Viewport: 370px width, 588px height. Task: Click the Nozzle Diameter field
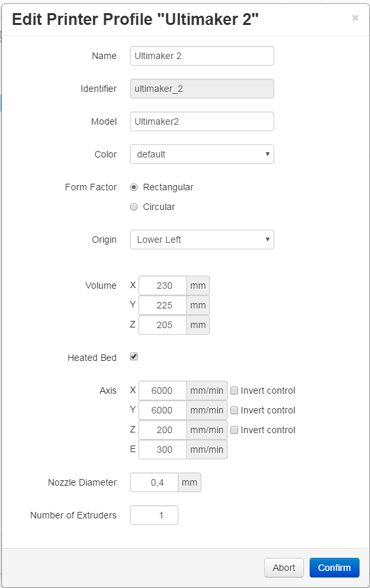154,482
